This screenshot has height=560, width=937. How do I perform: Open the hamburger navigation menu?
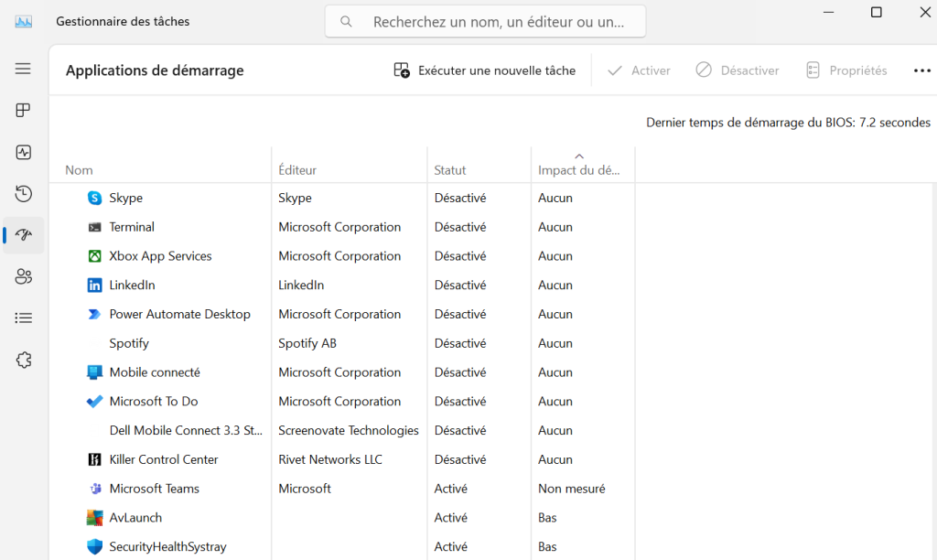click(x=23, y=69)
